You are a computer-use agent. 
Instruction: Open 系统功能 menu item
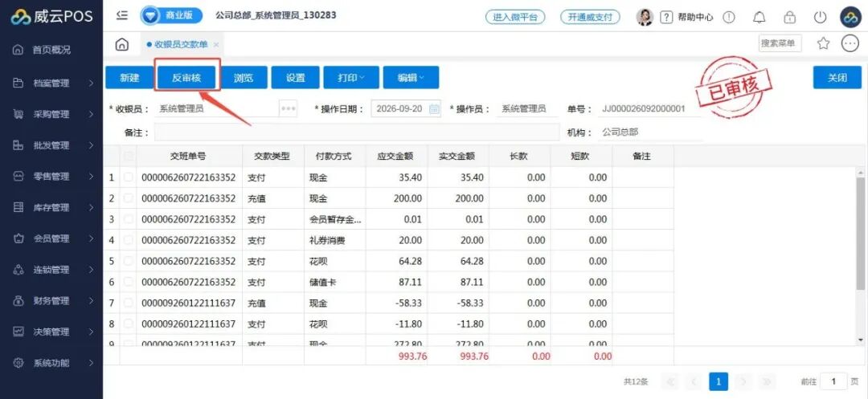[x=51, y=363]
